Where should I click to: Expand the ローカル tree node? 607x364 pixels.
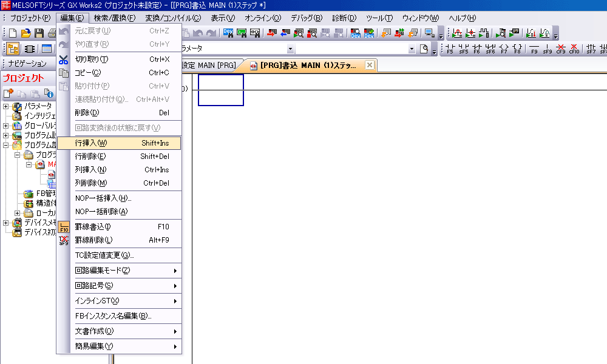(x=17, y=213)
